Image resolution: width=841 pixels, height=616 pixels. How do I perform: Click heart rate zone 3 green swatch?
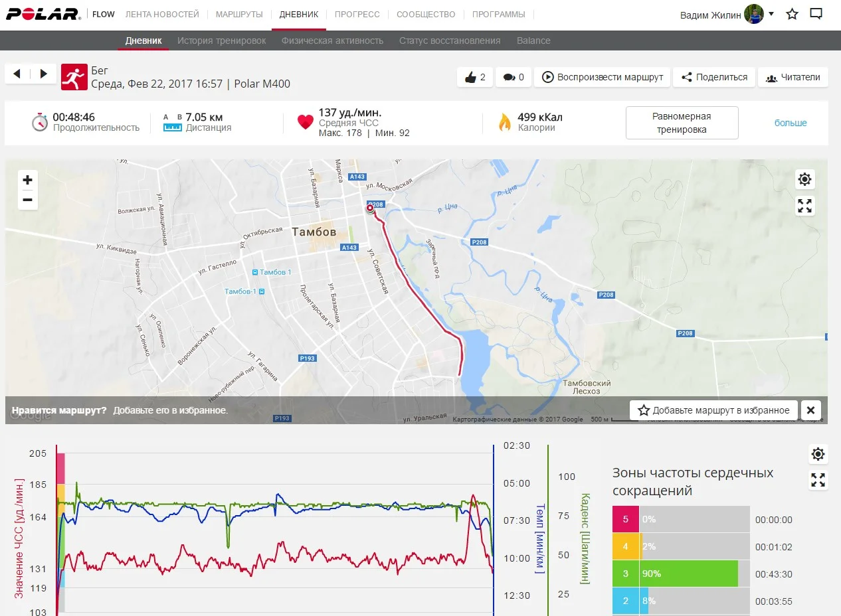click(626, 574)
